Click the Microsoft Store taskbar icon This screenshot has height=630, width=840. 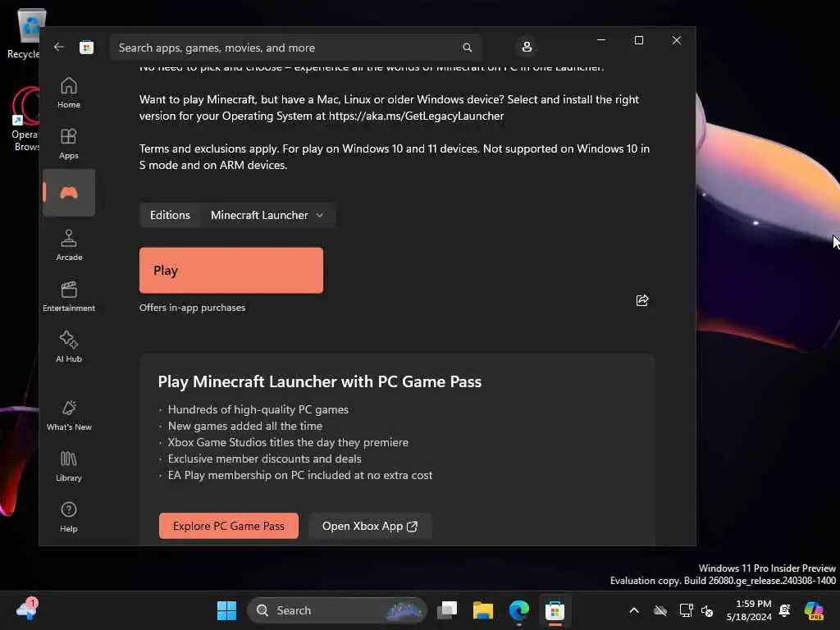click(x=555, y=610)
